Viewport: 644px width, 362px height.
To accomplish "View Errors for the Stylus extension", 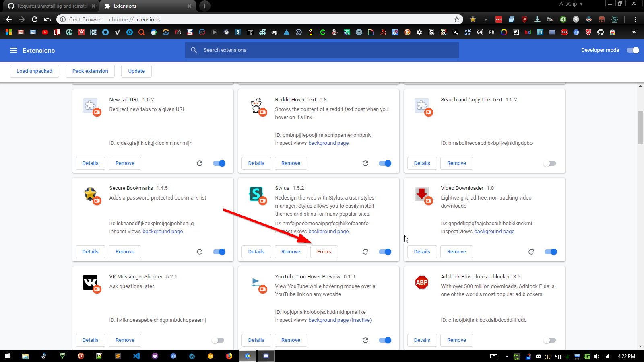I will (x=324, y=251).
